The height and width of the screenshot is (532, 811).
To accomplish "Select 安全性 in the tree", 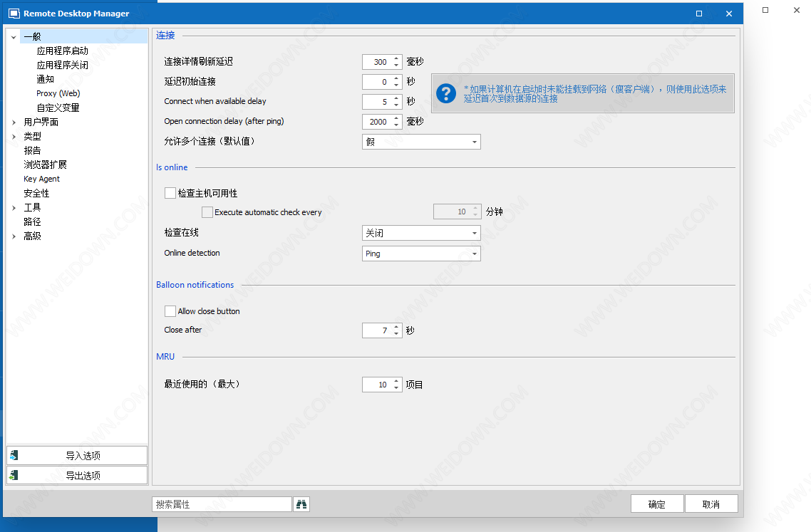I will pyautogui.click(x=36, y=193).
